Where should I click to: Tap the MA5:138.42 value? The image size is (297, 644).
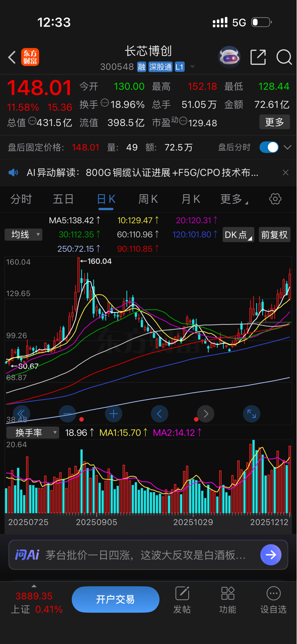[75, 220]
